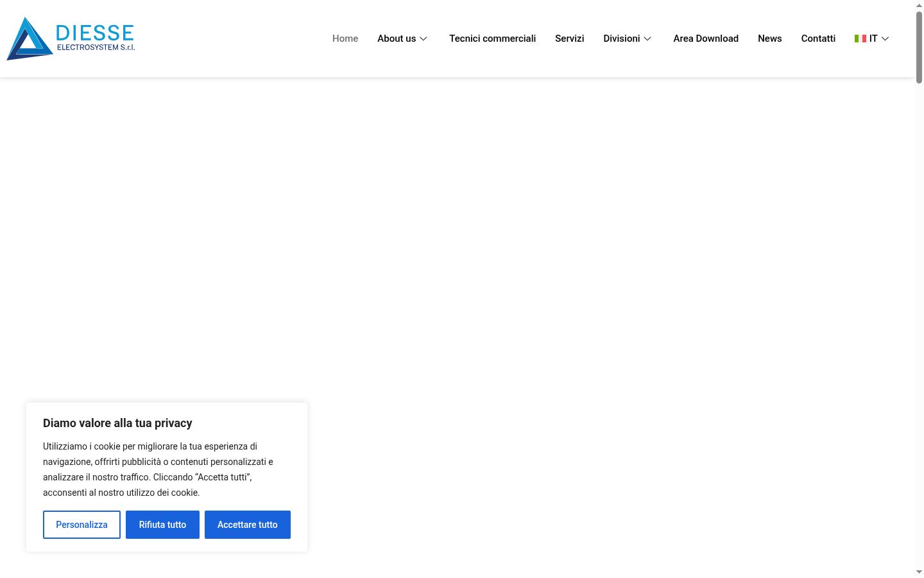This screenshot has height=578, width=924.
Task: Open the News section
Action: [x=770, y=39]
